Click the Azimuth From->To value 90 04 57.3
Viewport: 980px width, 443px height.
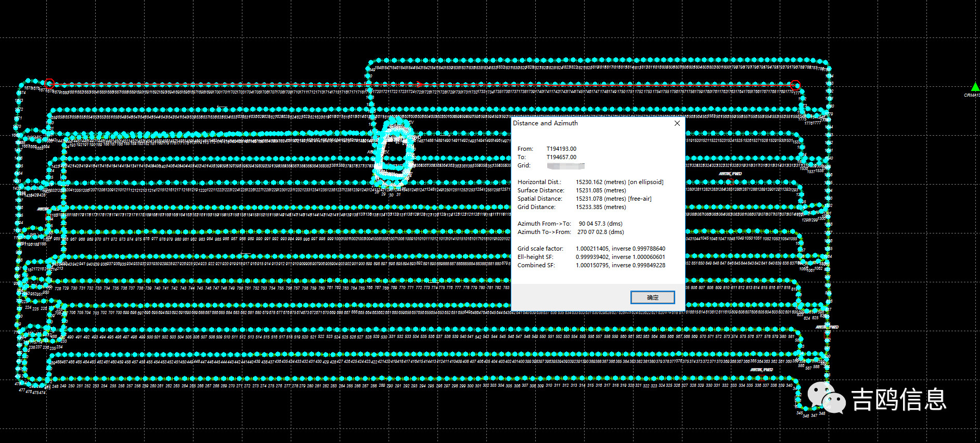(x=601, y=224)
